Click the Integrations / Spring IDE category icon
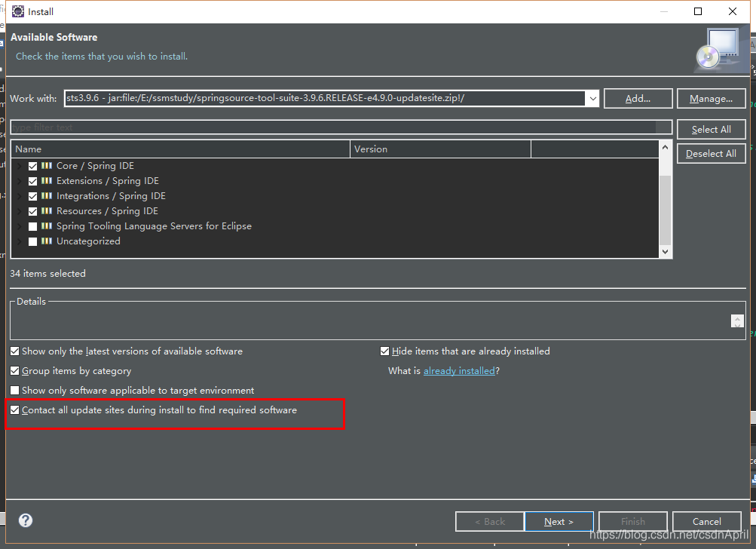The image size is (756, 549). click(x=46, y=195)
